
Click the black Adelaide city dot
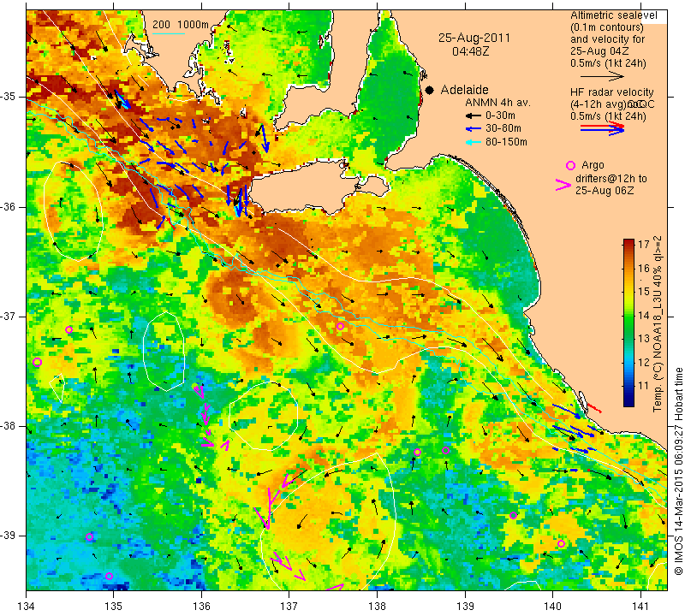click(x=430, y=90)
